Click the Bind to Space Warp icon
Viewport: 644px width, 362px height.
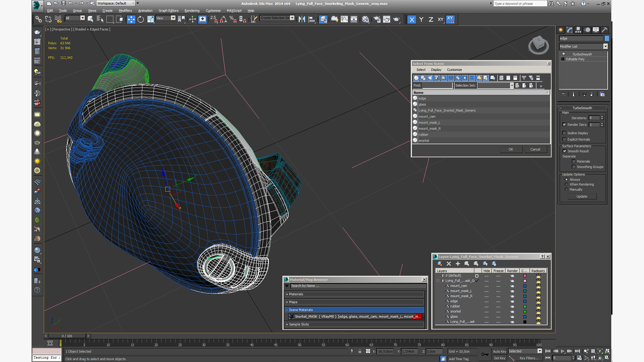(58, 19)
